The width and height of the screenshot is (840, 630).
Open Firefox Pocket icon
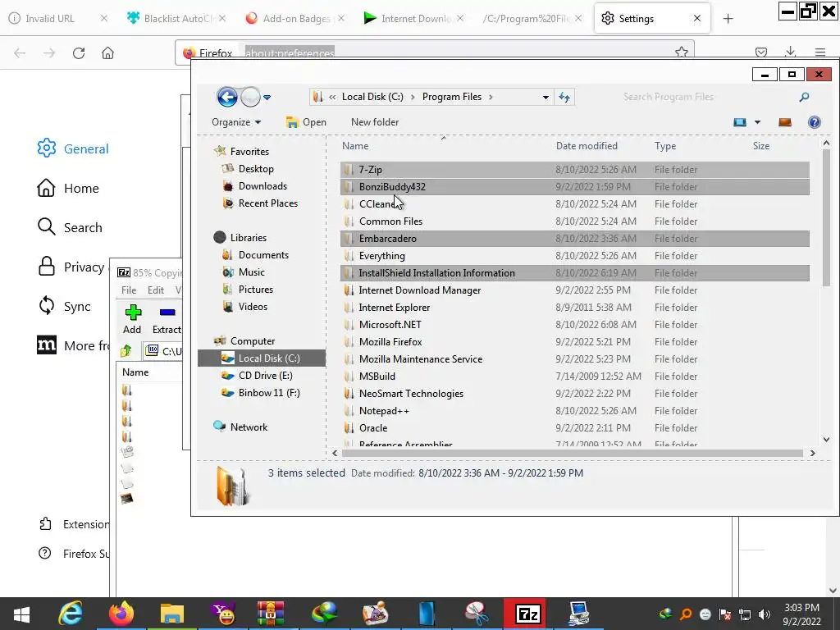coord(760,52)
